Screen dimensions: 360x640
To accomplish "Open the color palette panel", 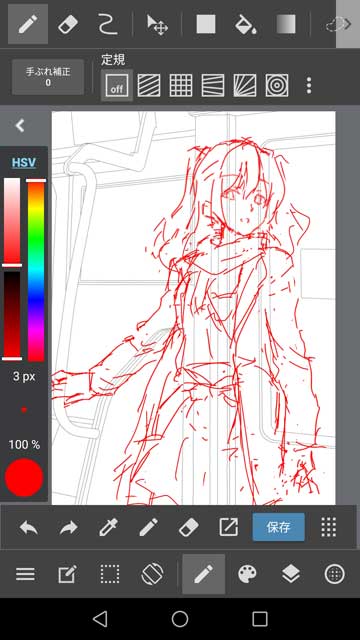I will [247, 574].
